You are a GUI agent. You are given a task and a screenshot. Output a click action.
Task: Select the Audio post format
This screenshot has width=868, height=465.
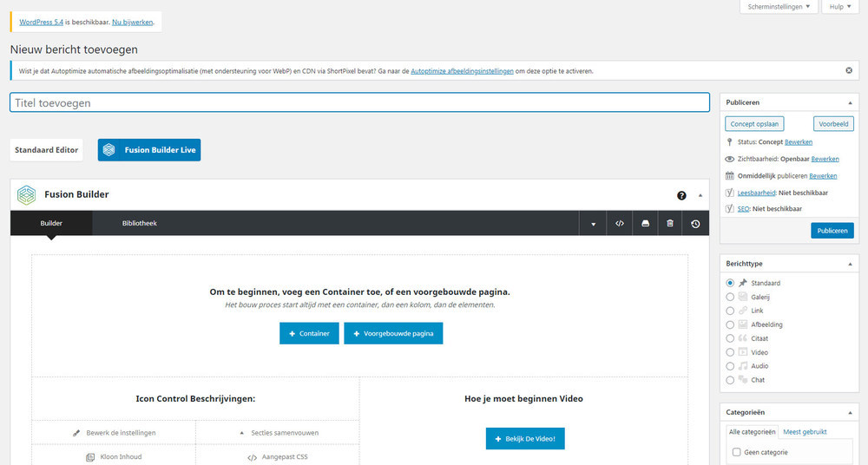coord(730,366)
